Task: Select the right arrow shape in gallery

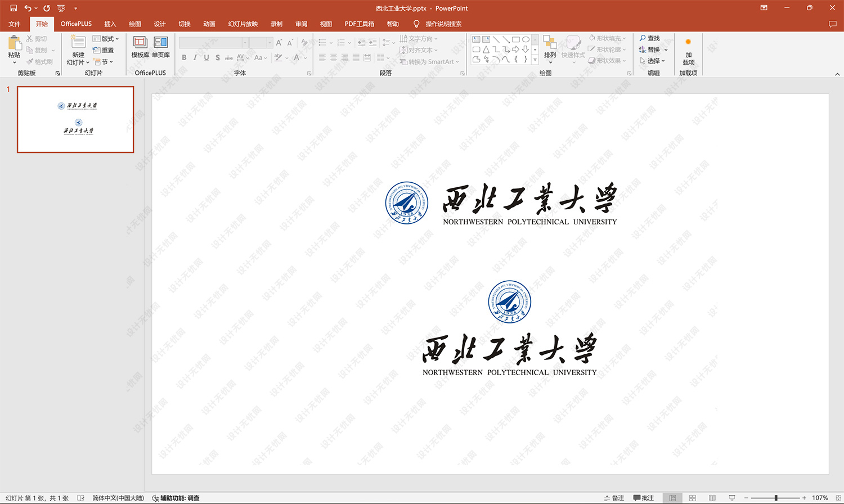Action: pos(516,49)
